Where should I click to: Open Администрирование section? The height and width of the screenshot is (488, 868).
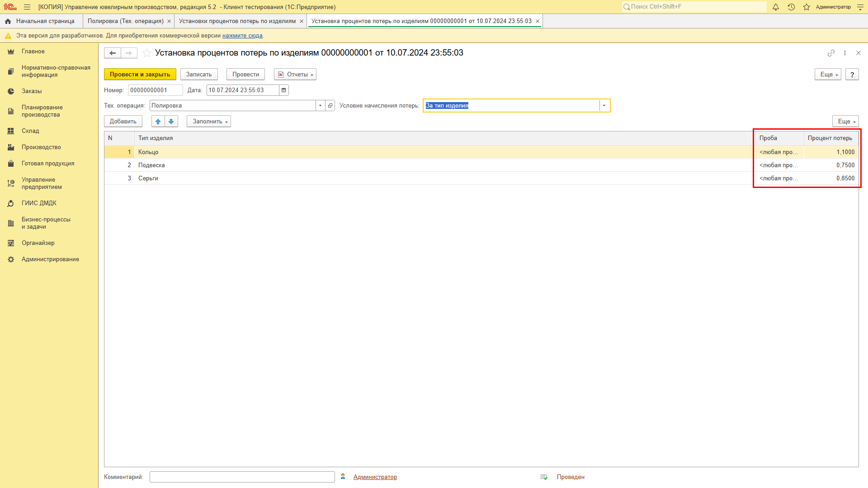(x=49, y=259)
